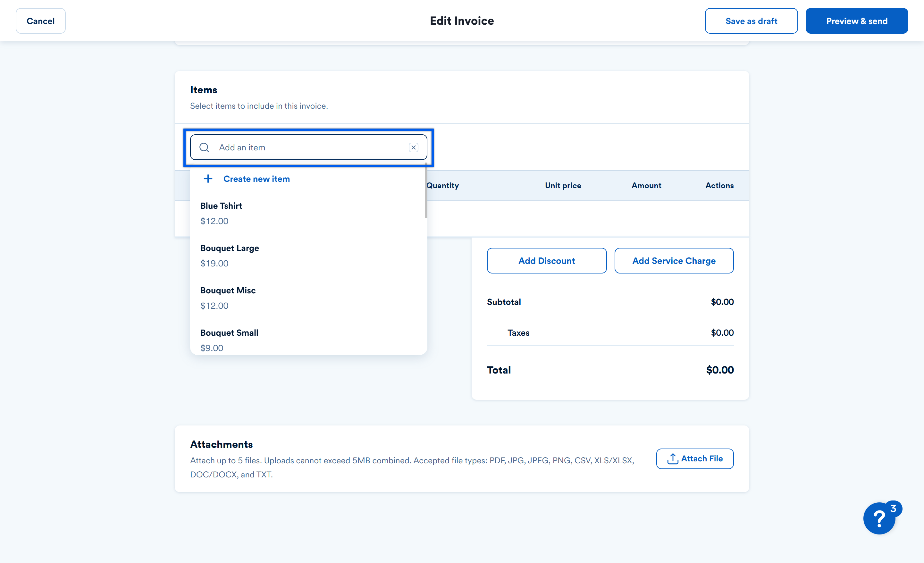Cancel editing the invoice
Screen dimensions: 924x563
[x=40, y=21]
